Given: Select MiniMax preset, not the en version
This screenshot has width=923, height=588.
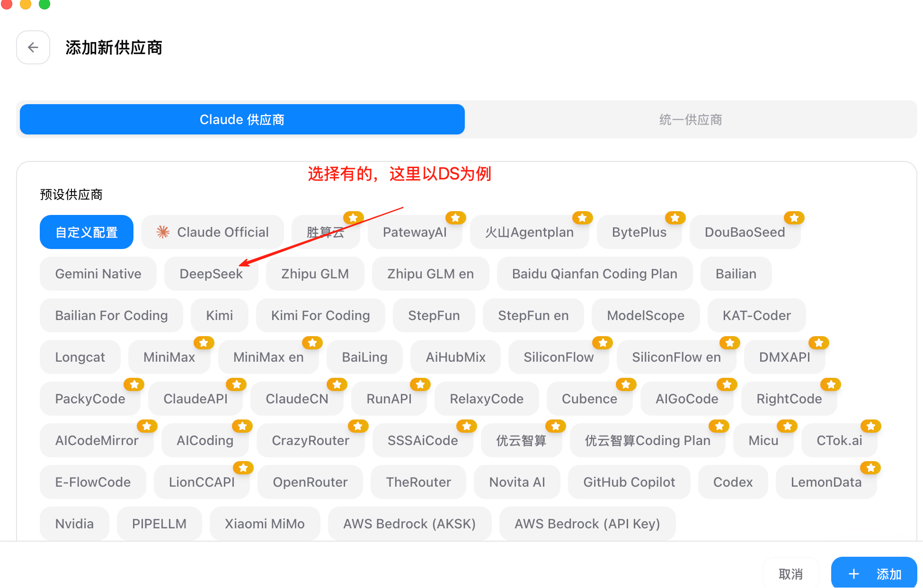Looking at the screenshot, I should (x=169, y=357).
